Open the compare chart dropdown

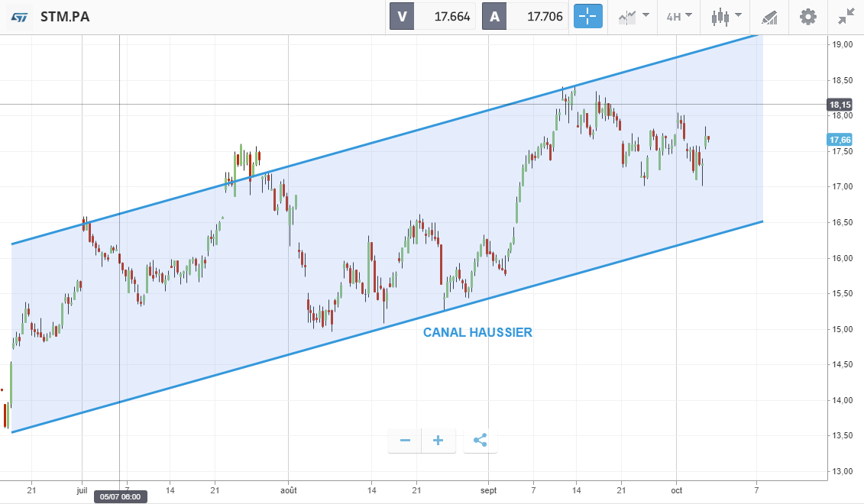pos(634,16)
